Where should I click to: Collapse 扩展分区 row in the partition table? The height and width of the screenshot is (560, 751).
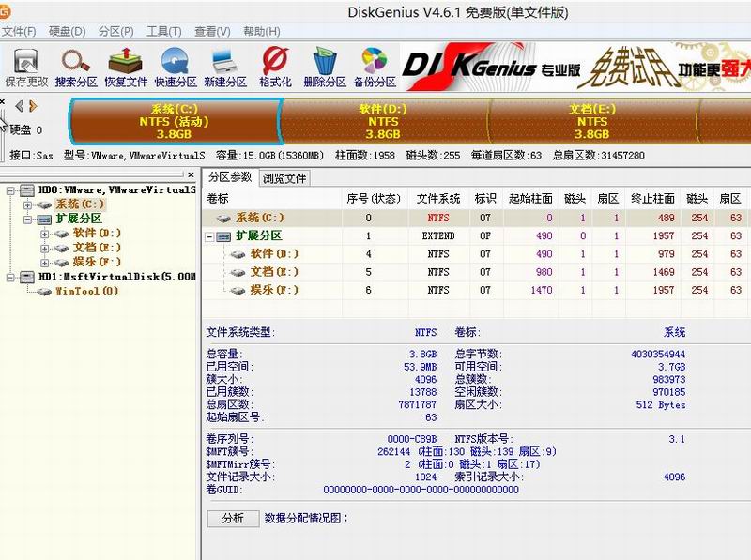209,236
